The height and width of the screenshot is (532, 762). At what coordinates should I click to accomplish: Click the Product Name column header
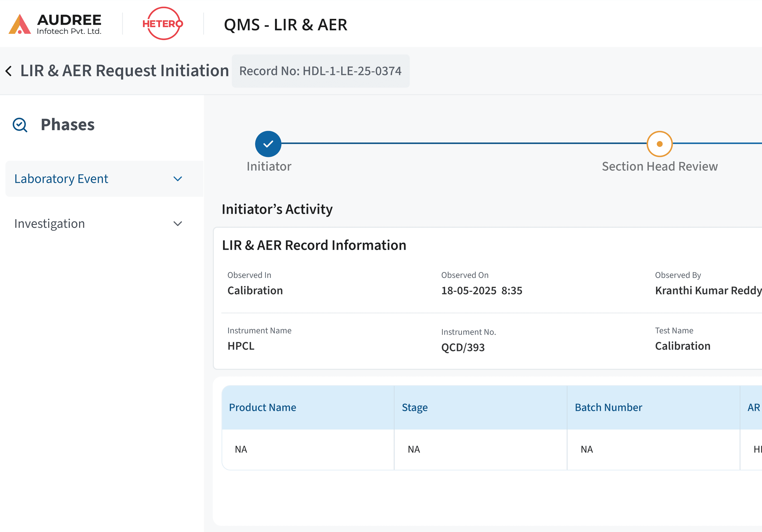tap(263, 407)
